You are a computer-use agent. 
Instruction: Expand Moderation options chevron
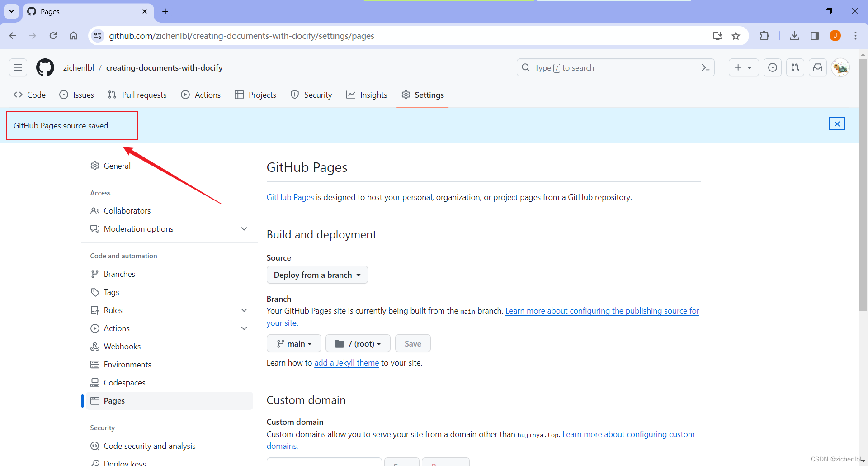click(x=244, y=228)
